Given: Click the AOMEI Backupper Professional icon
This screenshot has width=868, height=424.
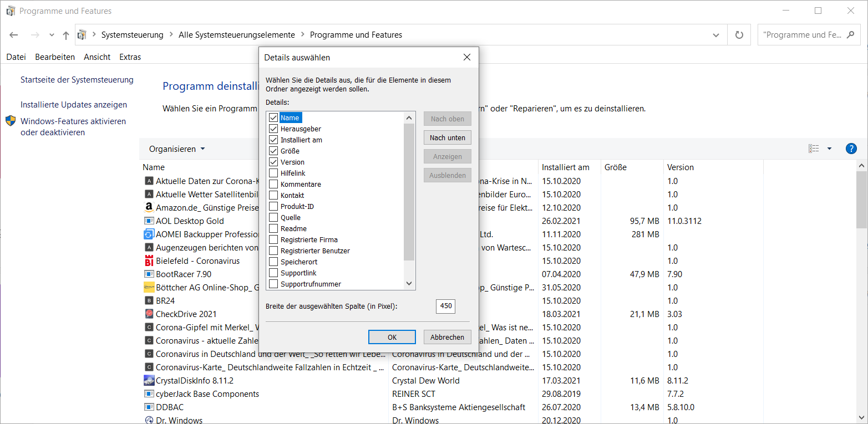Looking at the screenshot, I should click(x=149, y=234).
